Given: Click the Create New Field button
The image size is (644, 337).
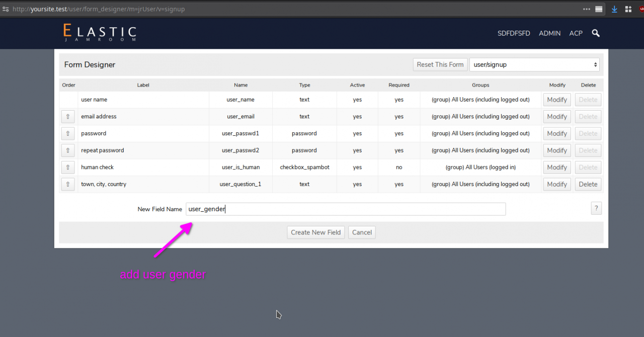Looking at the screenshot, I should pyautogui.click(x=315, y=232).
